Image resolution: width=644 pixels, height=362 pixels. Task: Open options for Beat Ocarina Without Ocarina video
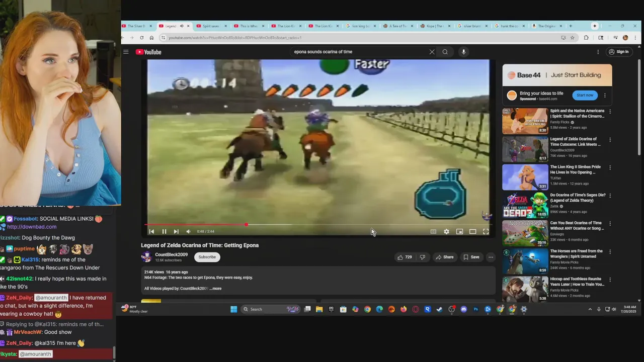(x=610, y=224)
